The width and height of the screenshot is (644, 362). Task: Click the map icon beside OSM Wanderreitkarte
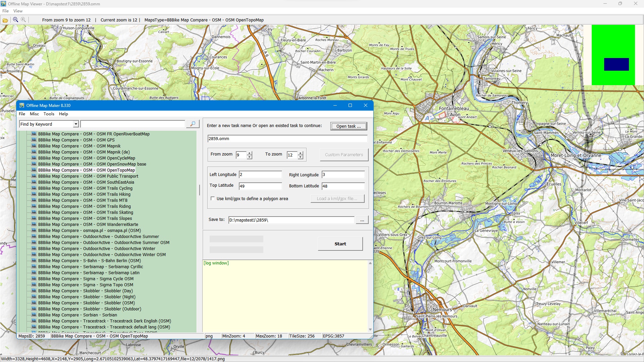pyautogui.click(x=34, y=224)
